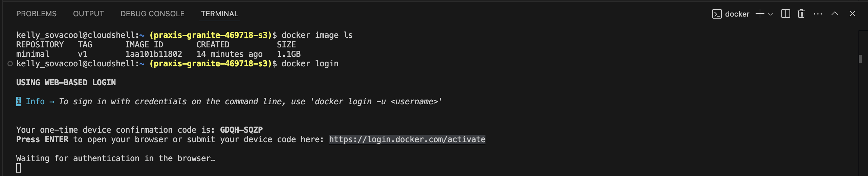Split the terminal panel
Image resolution: width=868 pixels, height=176 pixels.
[785, 14]
